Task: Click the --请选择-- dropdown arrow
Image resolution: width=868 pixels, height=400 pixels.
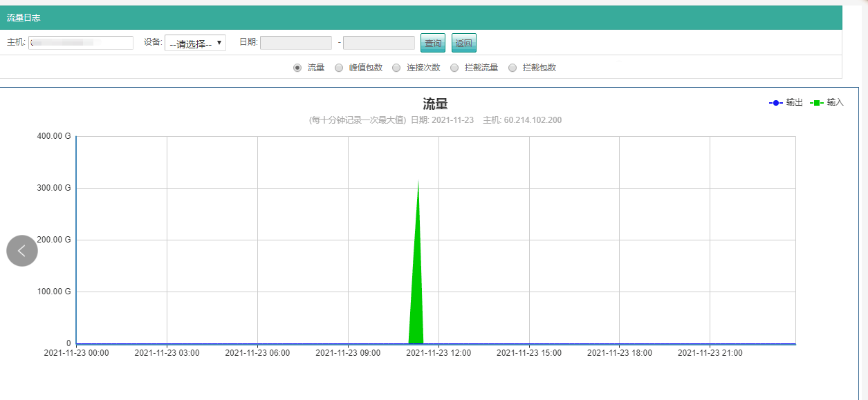Action: (x=219, y=43)
